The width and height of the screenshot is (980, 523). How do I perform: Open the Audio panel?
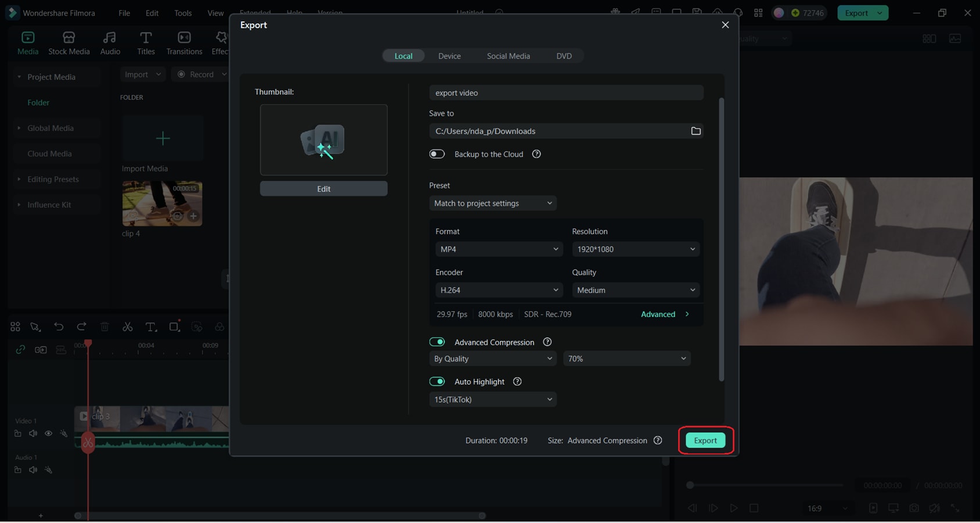[110, 44]
